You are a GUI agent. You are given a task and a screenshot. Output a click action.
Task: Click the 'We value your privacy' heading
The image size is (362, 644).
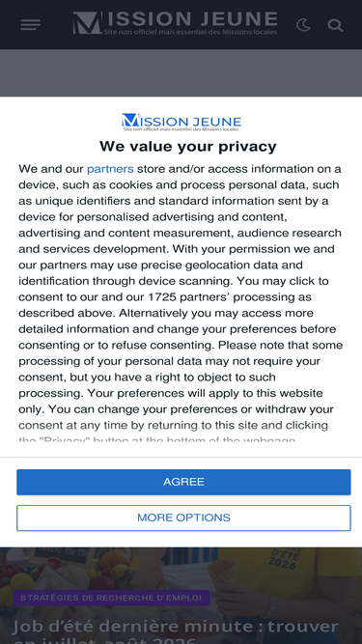[x=188, y=146]
